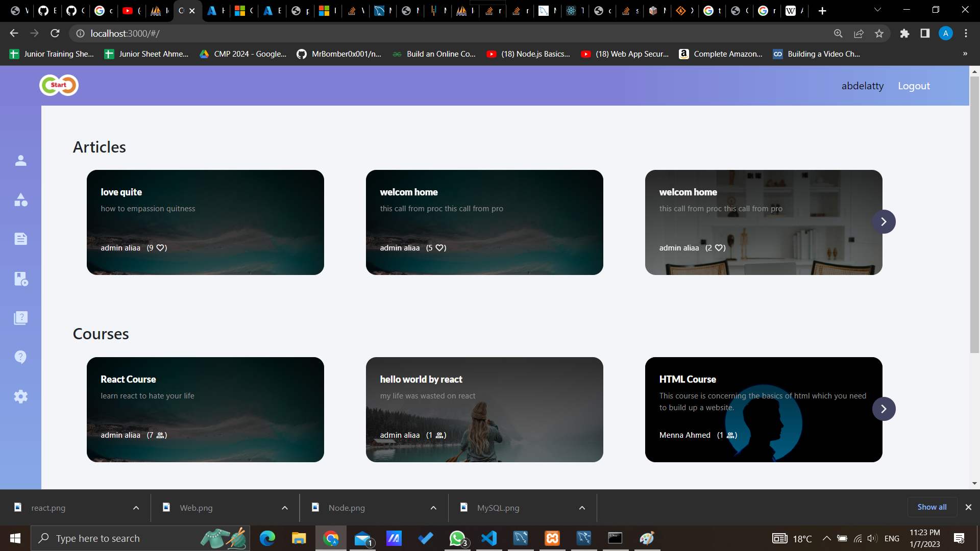Click abdelatty username link
The width and height of the screenshot is (980, 551).
click(x=862, y=86)
